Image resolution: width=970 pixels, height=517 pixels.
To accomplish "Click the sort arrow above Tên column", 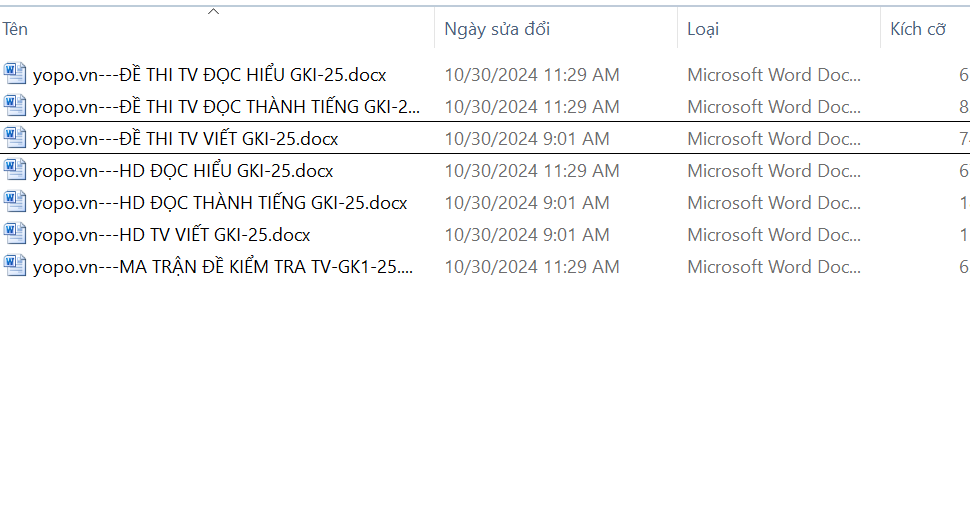I will click(x=213, y=12).
